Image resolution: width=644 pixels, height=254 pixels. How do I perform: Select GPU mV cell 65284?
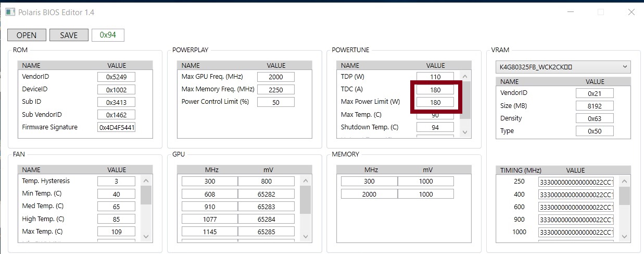click(x=266, y=219)
